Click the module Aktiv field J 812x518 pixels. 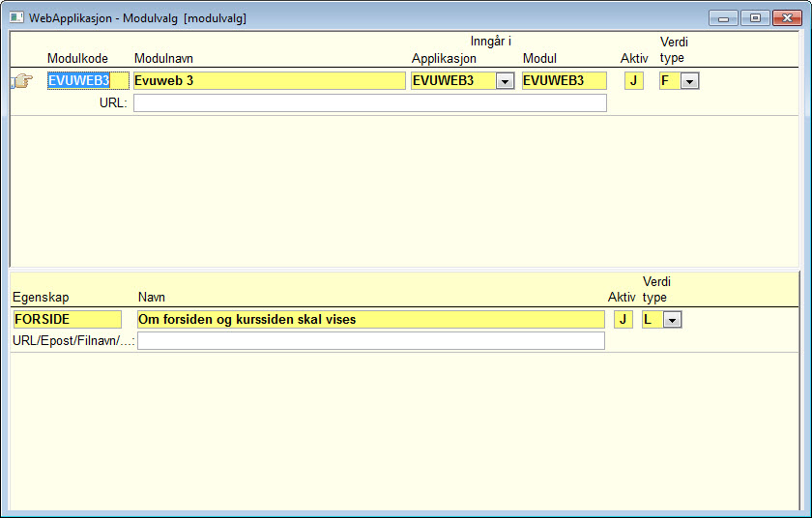pos(634,81)
